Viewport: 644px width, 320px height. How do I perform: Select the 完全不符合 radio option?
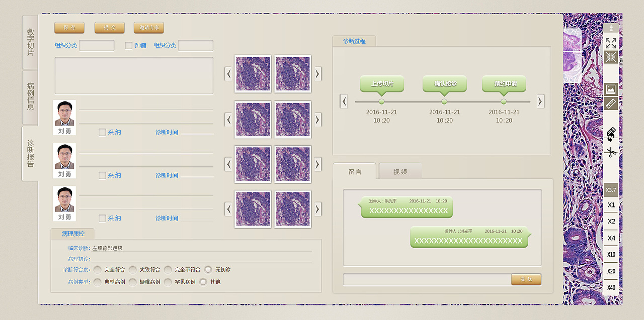[x=168, y=270]
